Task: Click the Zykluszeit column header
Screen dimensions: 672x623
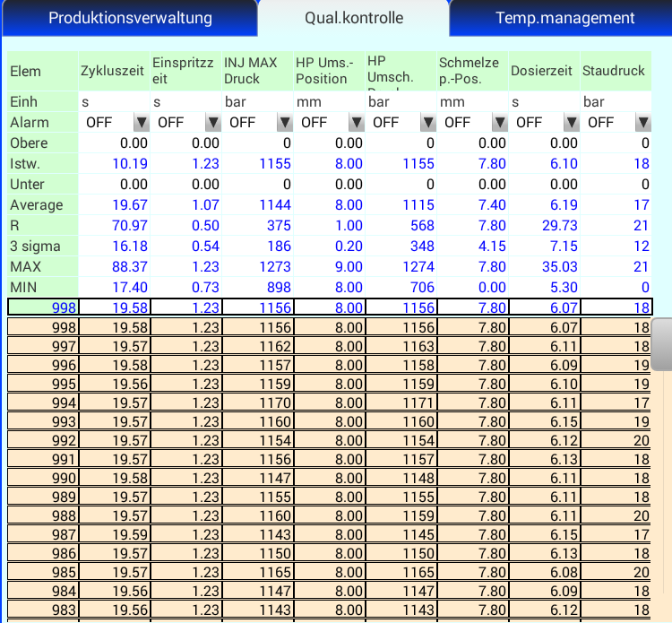Action: tap(113, 71)
